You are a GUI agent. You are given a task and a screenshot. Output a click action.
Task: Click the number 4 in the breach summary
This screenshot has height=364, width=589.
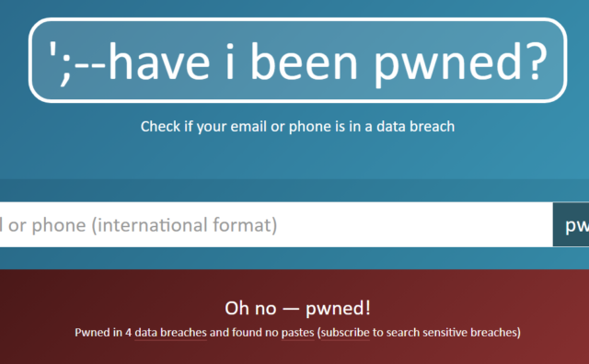pyautogui.click(x=129, y=333)
